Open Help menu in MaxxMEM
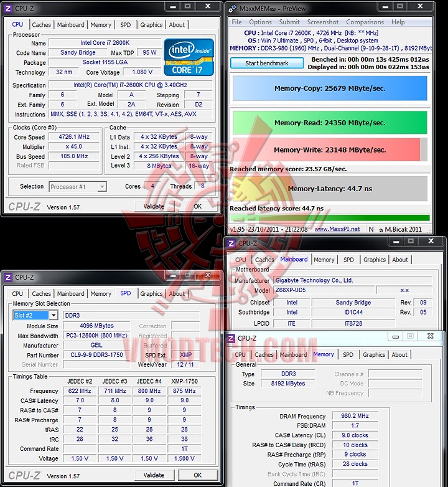Viewport: 448px width, 487px height. [398, 22]
